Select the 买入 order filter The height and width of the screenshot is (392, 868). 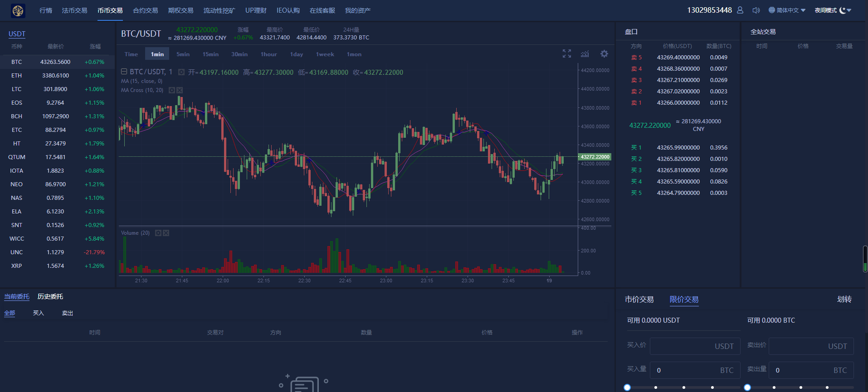click(x=39, y=313)
